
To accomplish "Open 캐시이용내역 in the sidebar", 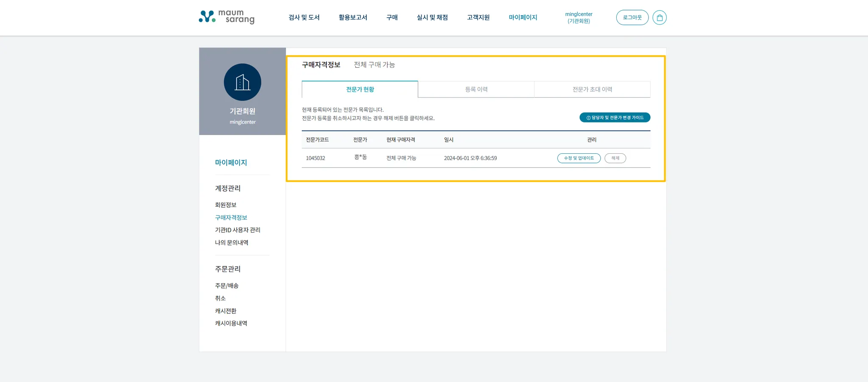I will tap(231, 324).
